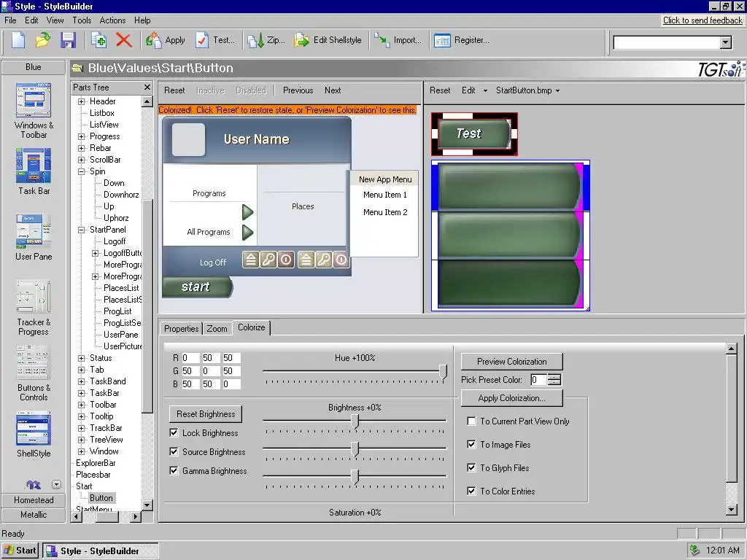Image resolution: width=747 pixels, height=560 pixels.
Task: Click the Test button image preview
Action: pos(474,134)
